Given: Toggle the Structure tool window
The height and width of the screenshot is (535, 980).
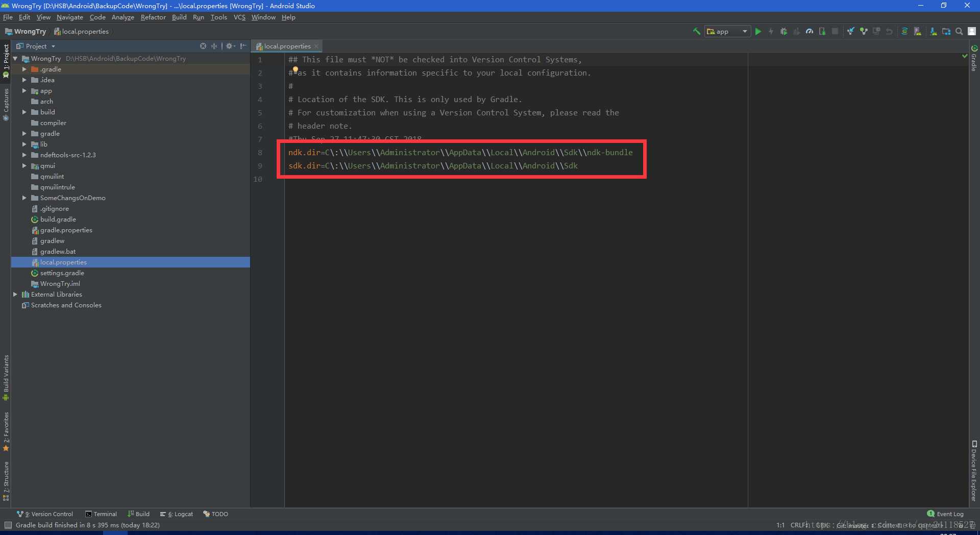Looking at the screenshot, I should click(6, 481).
